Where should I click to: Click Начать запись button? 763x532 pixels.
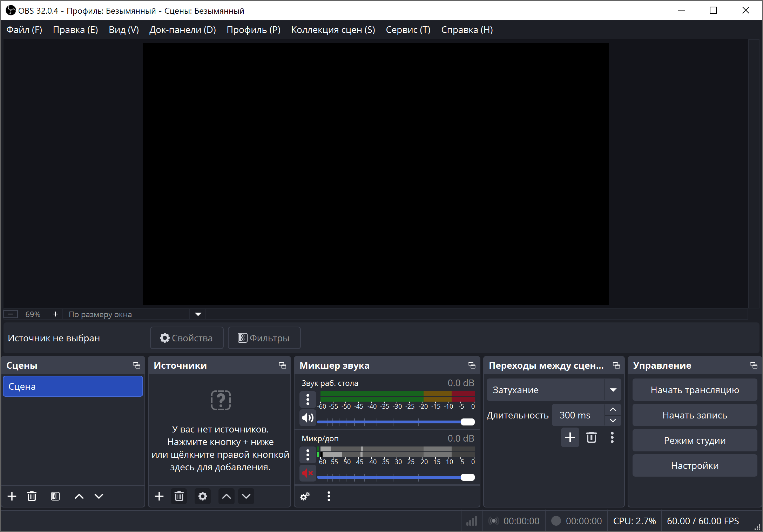[695, 415]
